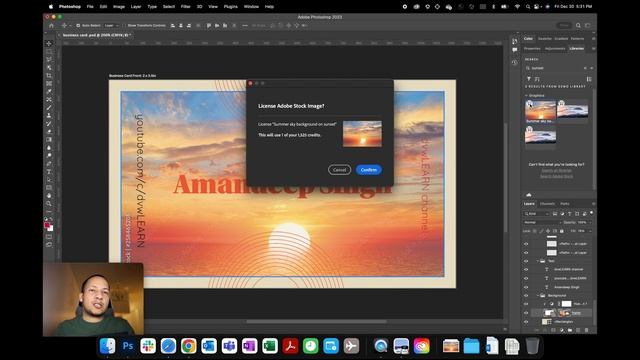The image size is (640, 360).
Task: Select the Gradient tool
Action: click(x=49, y=140)
